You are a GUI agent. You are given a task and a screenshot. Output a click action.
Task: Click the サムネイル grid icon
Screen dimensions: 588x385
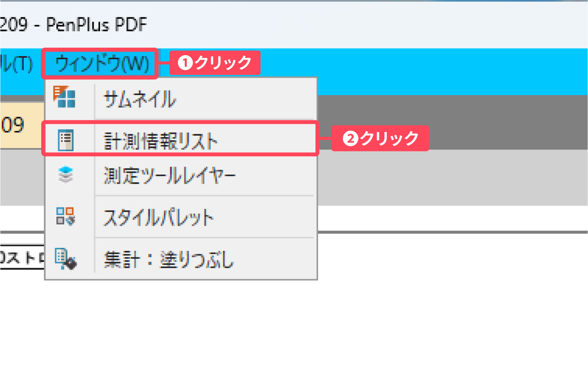click(x=65, y=97)
